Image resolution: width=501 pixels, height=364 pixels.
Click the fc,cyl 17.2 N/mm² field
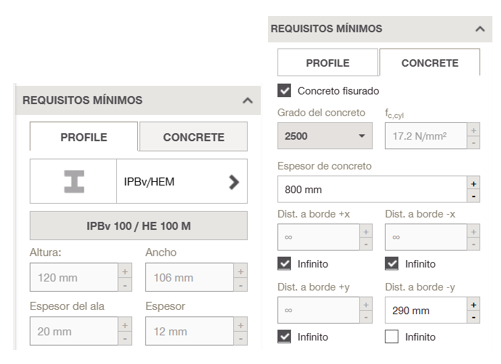pos(426,136)
